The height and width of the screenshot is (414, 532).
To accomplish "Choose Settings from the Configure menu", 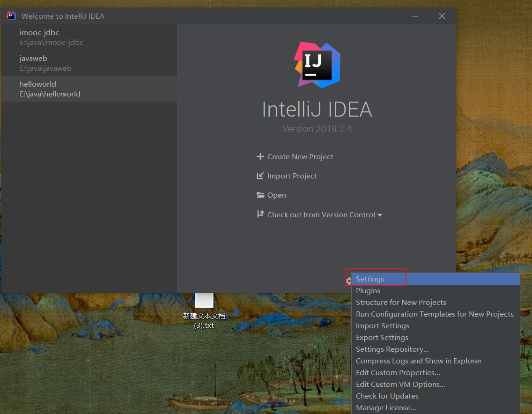I will 436,279.
